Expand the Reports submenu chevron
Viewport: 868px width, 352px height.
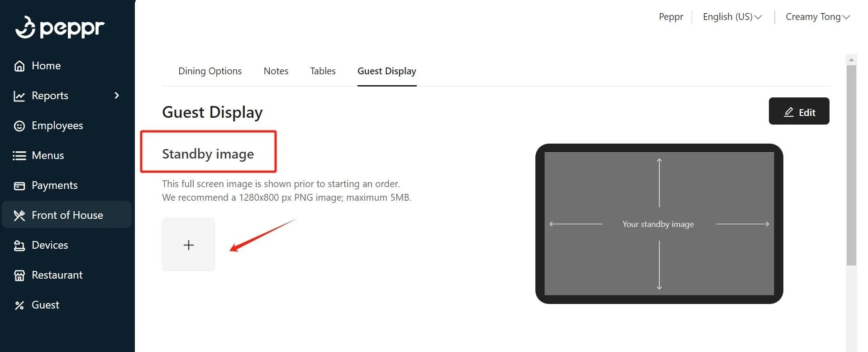pos(117,96)
